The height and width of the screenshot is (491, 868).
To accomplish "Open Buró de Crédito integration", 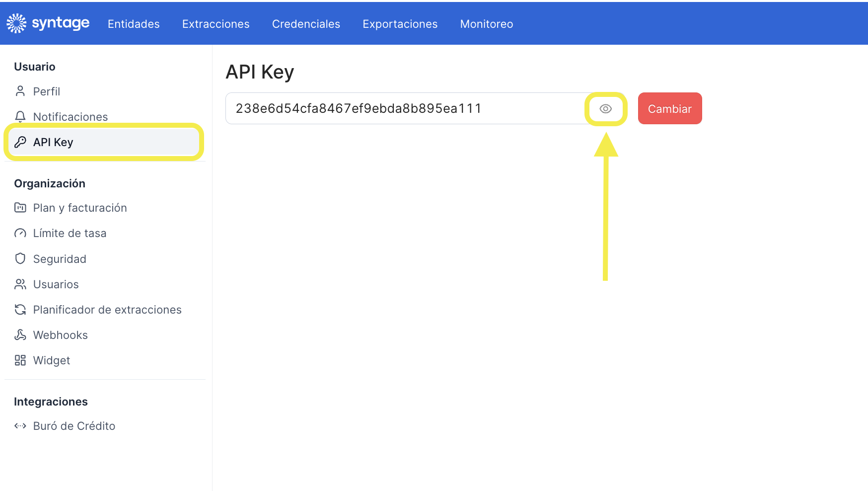I will click(x=74, y=426).
